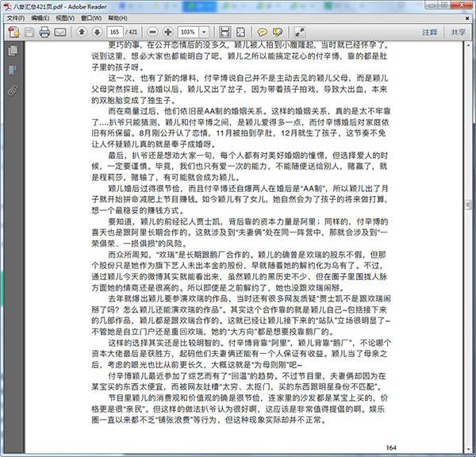Add a sticky note comment
476x457 pixels.
coord(262,32)
